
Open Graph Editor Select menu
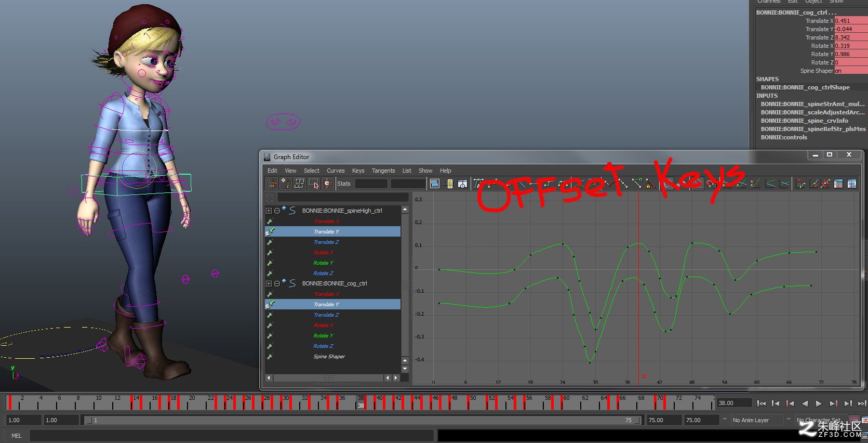312,171
